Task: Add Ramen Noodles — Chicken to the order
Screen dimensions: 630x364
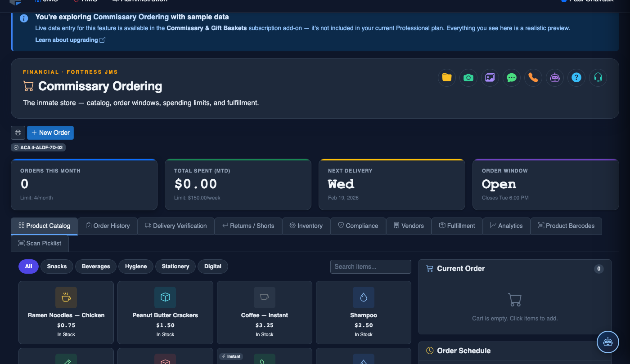Action: coord(66,312)
